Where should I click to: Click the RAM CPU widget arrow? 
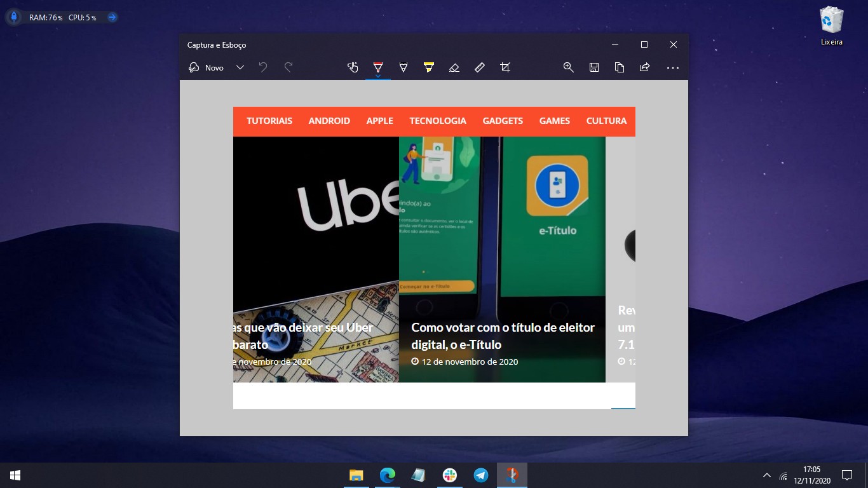coord(112,17)
